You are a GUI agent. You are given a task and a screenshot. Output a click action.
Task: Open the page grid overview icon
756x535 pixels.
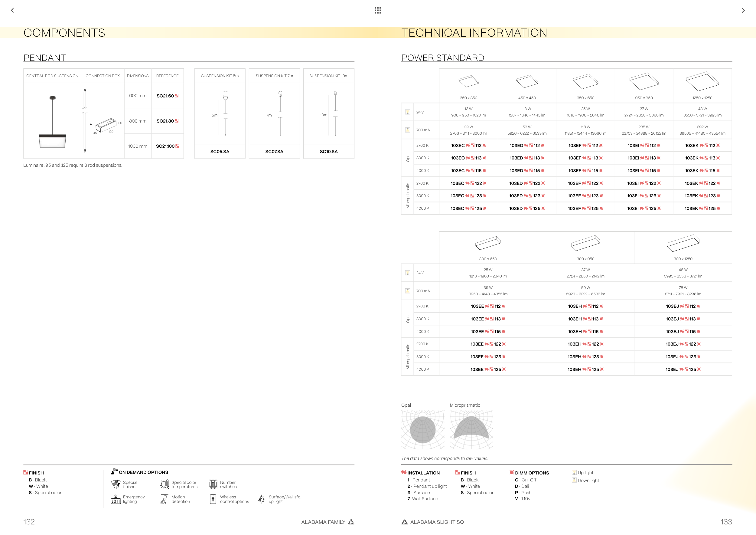(x=378, y=10)
